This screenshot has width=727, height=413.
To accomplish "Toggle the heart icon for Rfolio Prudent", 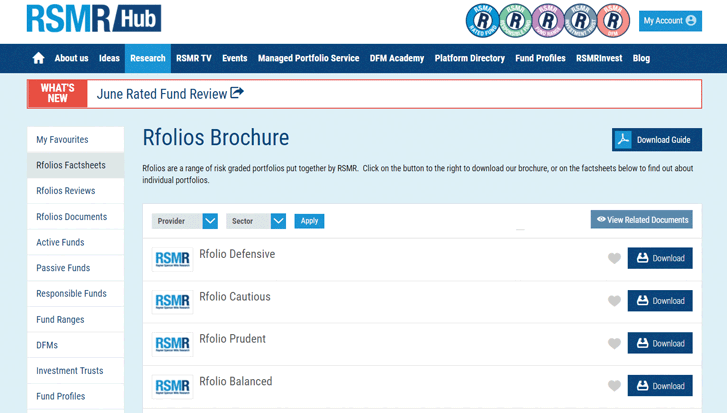I will [x=614, y=343].
